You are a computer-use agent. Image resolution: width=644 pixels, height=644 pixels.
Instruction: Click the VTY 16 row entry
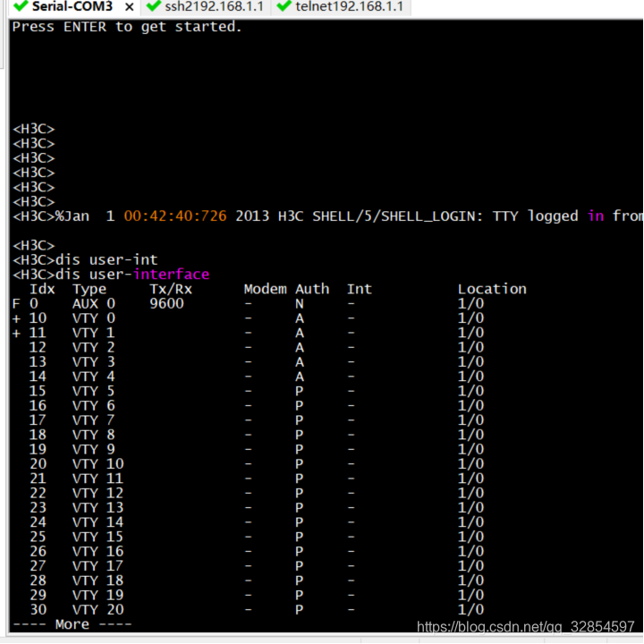[x=98, y=552]
